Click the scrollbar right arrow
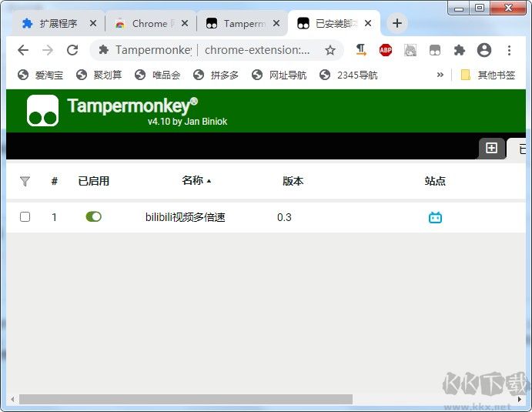This screenshot has width=532, height=412. tap(520, 399)
